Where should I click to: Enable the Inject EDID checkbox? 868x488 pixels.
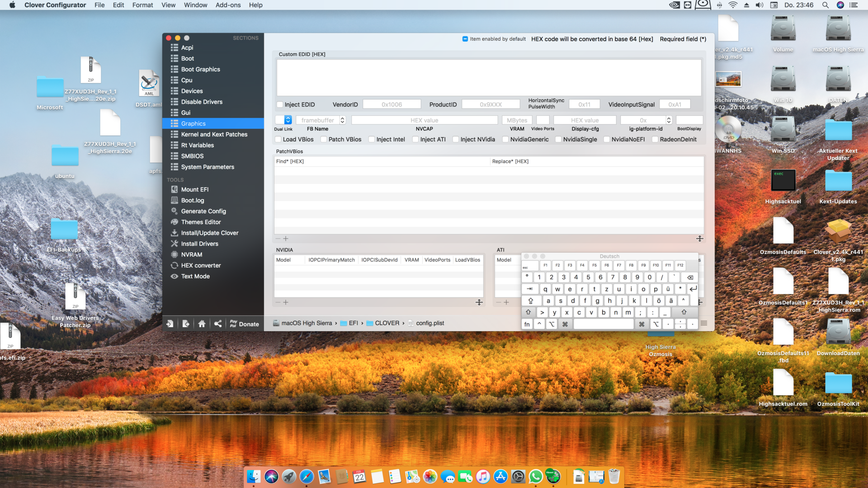[x=280, y=104]
